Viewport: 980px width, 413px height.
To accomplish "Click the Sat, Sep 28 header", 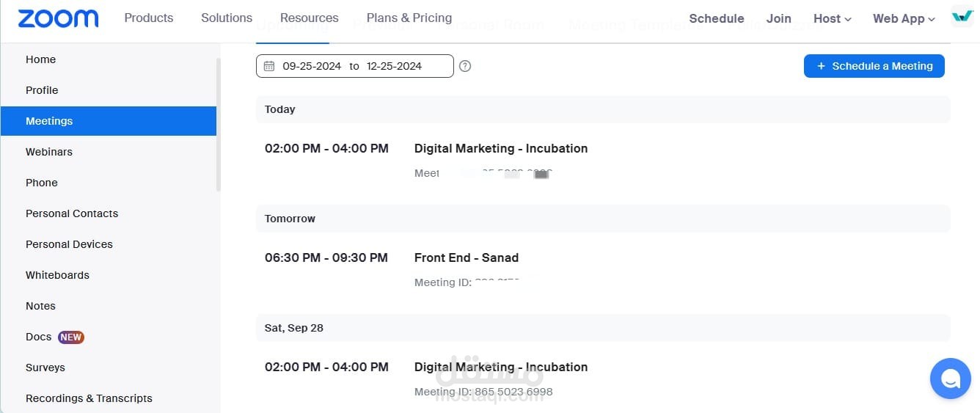I will pyautogui.click(x=603, y=328).
